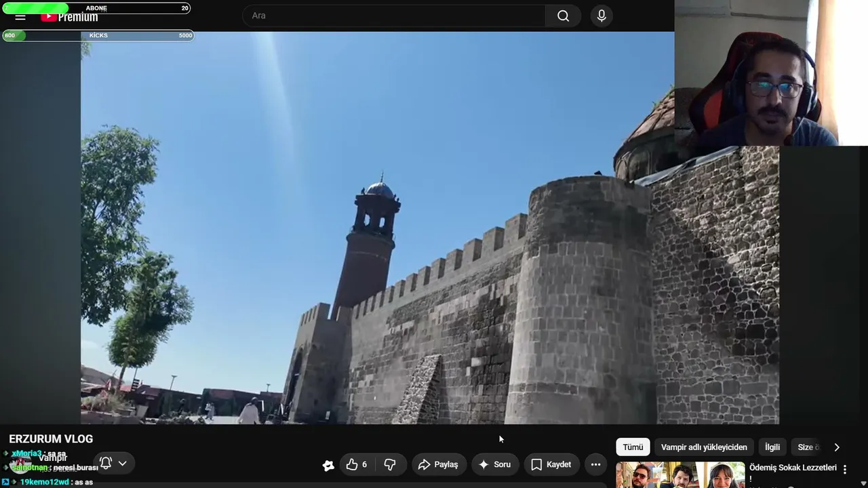
Task: Click chat message 'neresi burası'
Action: click(x=51, y=468)
